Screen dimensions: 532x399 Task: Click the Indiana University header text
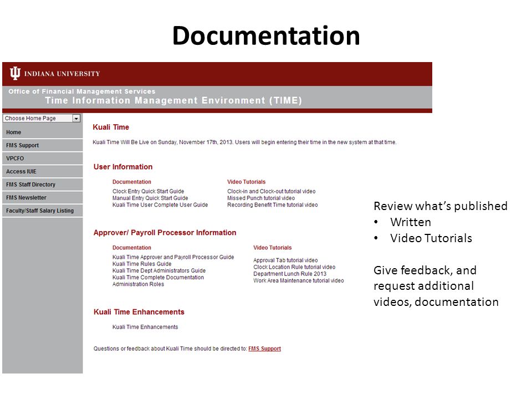pos(62,74)
